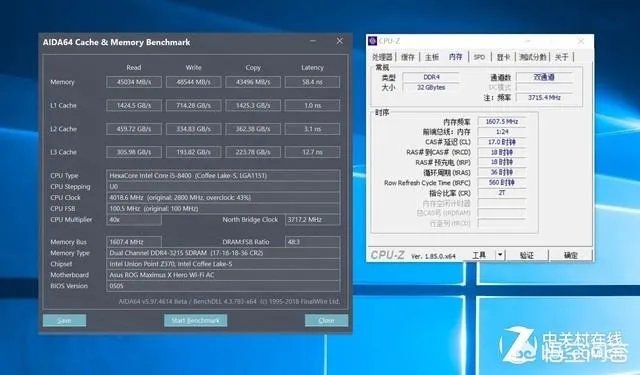Select the 内存 tab in CPU-Z

[x=456, y=57]
